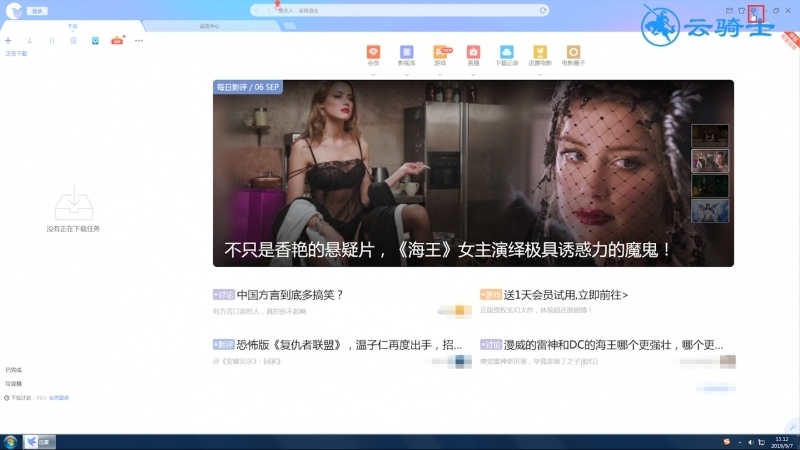
Task: Click the forward arrow in the address bar
Action: coord(268,10)
